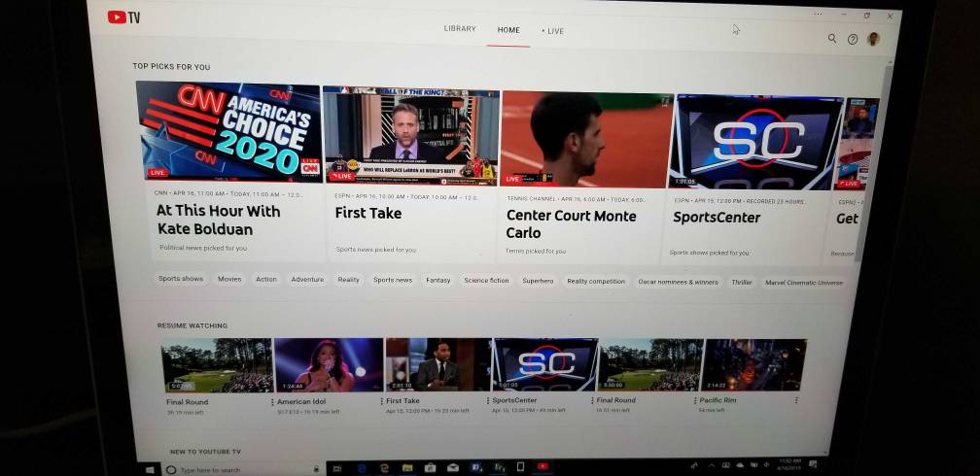The width and height of the screenshot is (980, 476).
Task: Select the Reality filter chip
Action: click(x=349, y=280)
